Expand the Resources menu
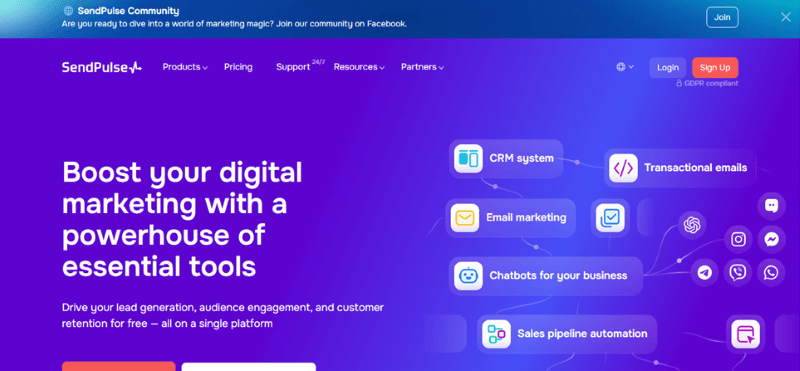Image resolution: width=800 pixels, height=371 pixels. 359,67
